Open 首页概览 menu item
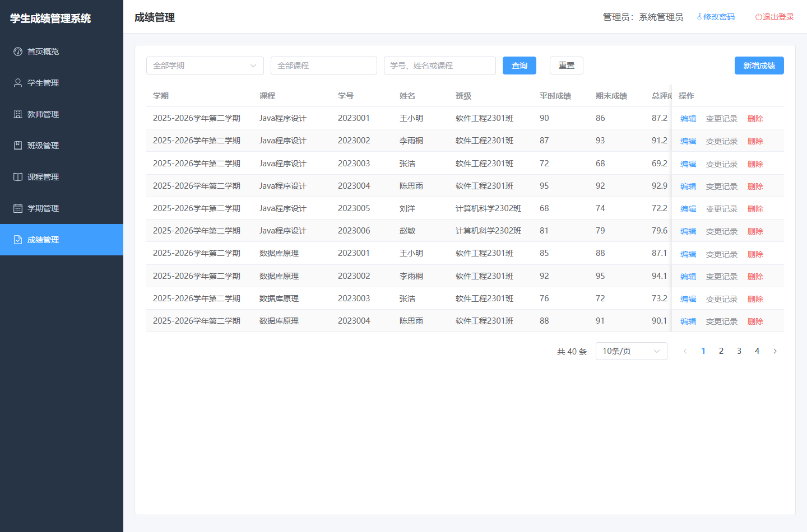 point(62,52)
